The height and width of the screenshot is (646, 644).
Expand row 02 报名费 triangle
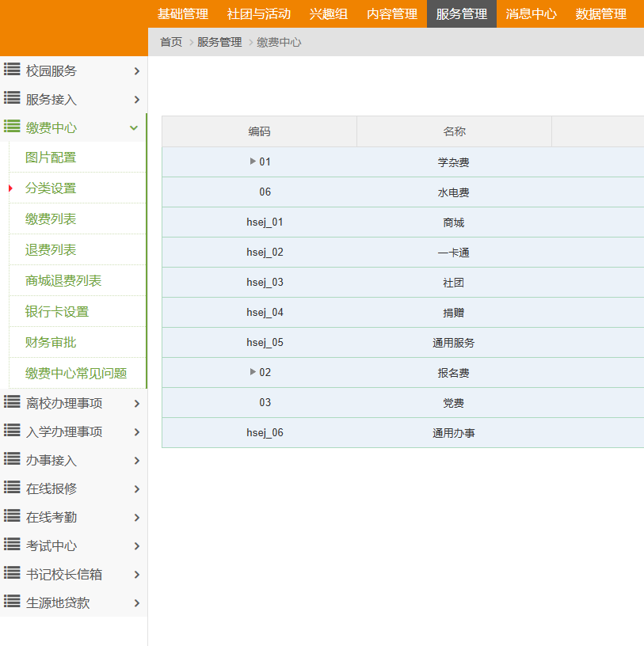253,372
